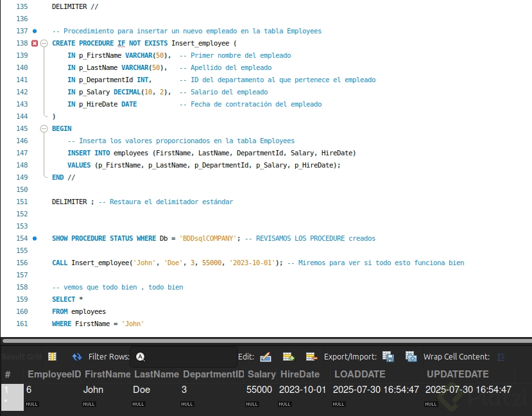Click the '#' row number column header
The height and width of the screenshot is (416, 532).
8,374
